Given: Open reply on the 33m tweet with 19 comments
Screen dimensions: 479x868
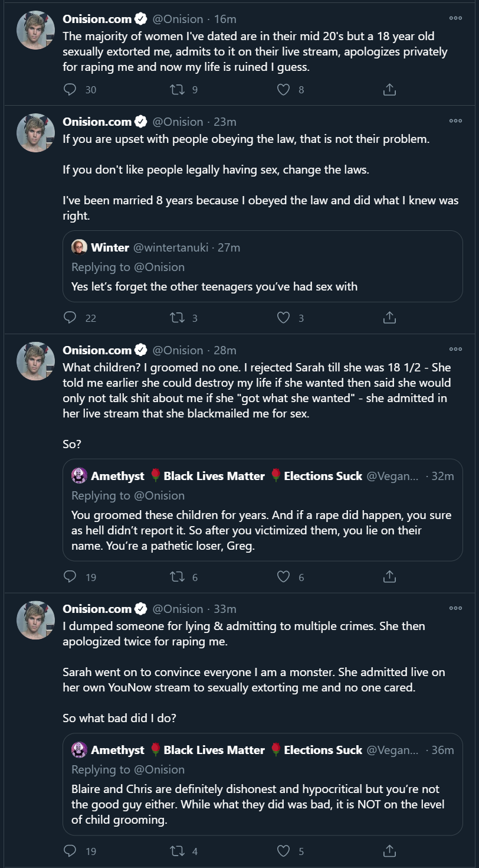Looking at the screenshot, I should 70,851.
